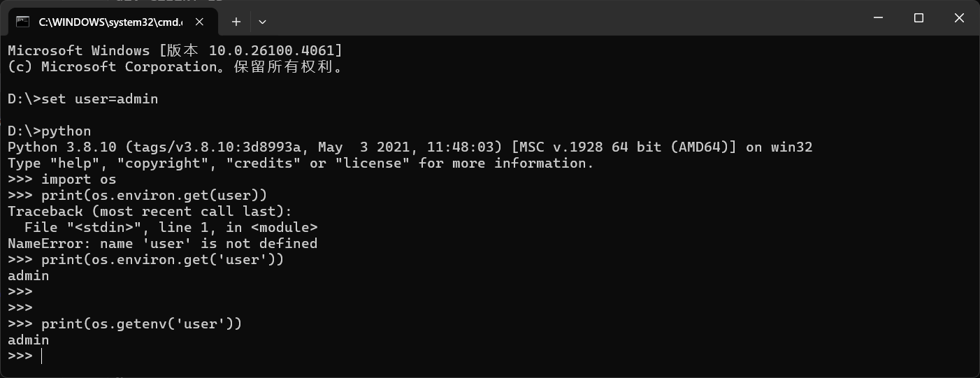Click the cmd icon on the tab

point(22,22)
